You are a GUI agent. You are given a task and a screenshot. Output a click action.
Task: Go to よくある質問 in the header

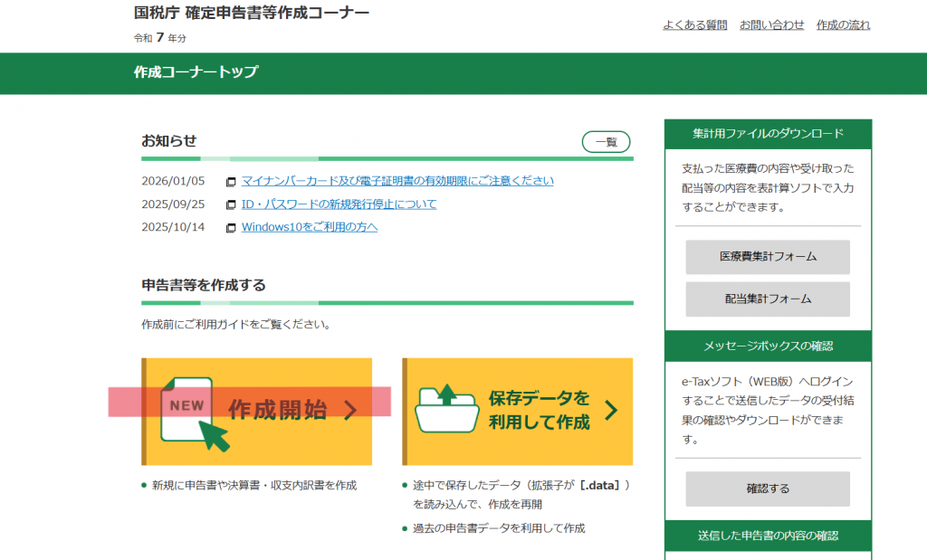tap(694, 25)
